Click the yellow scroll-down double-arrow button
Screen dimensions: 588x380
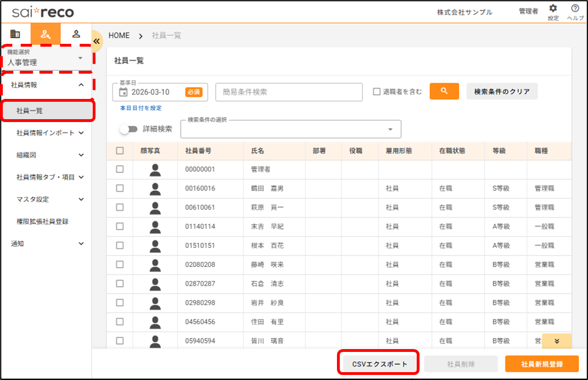[x=556, y=341]
